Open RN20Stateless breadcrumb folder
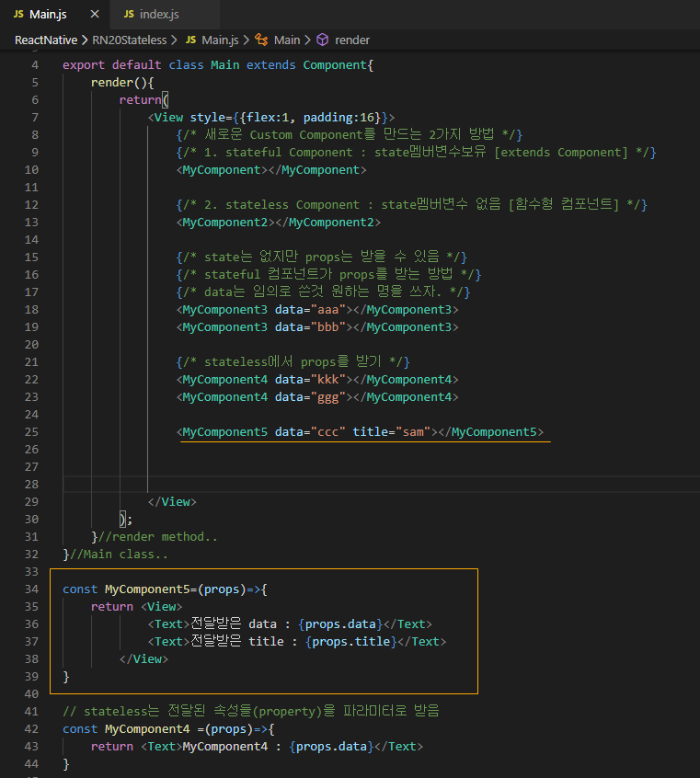 [130, 40]
